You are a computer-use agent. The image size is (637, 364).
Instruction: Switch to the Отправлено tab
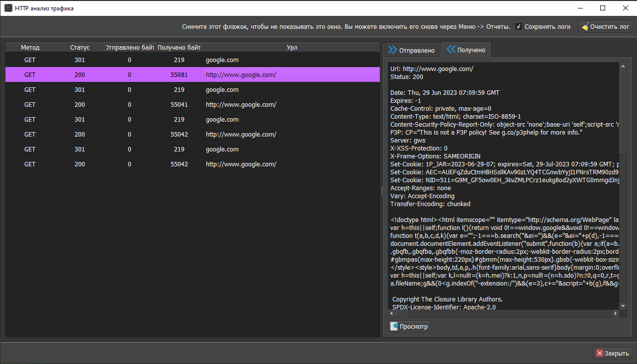point(411,50)
